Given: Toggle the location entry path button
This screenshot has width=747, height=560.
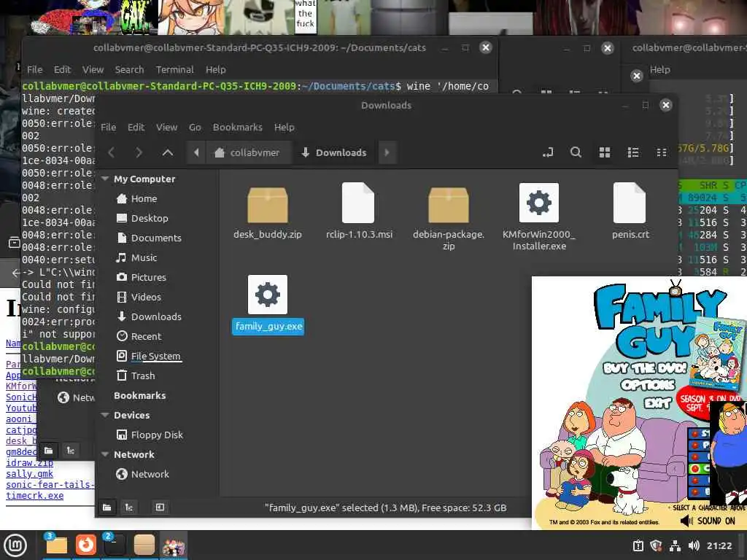Looking at the screenshot, I should click(x=547, y=152).
